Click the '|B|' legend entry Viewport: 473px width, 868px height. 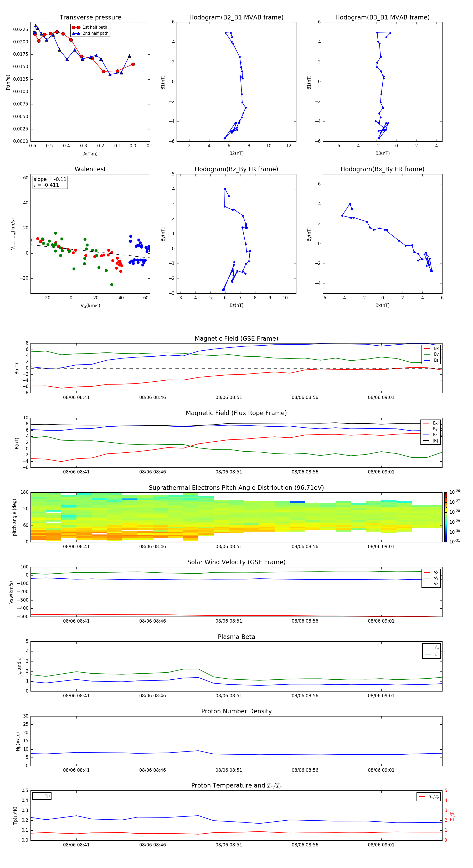(431, 441)
